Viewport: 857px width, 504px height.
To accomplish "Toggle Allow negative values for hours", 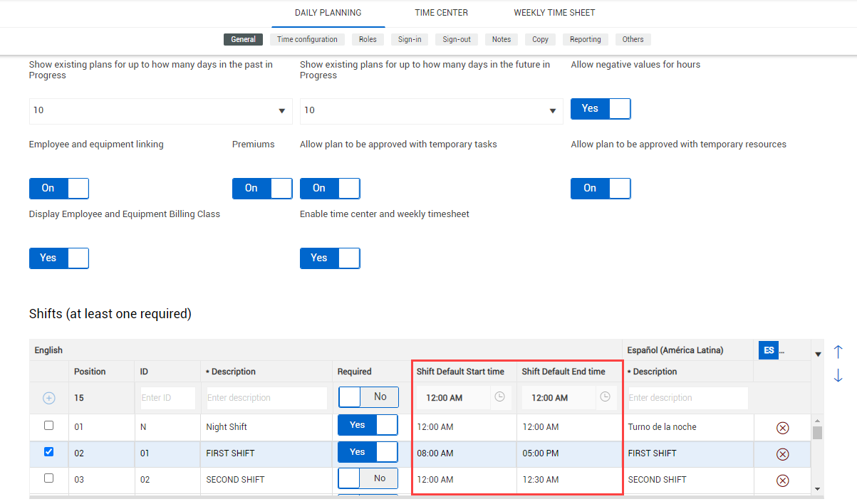I will click(600, 109).
